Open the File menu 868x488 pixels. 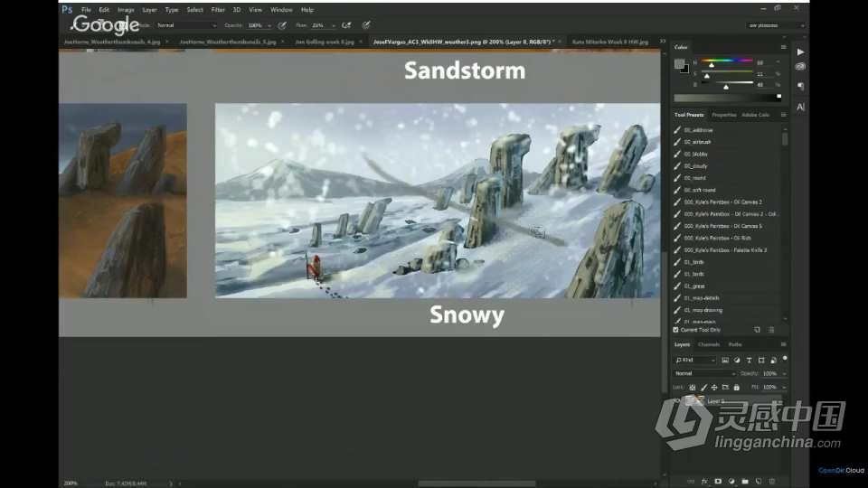86,9
